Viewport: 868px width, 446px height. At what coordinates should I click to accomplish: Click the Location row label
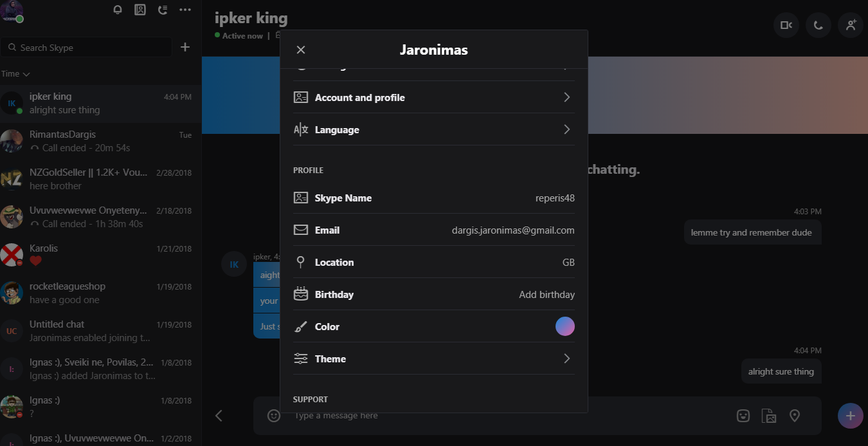334,263
